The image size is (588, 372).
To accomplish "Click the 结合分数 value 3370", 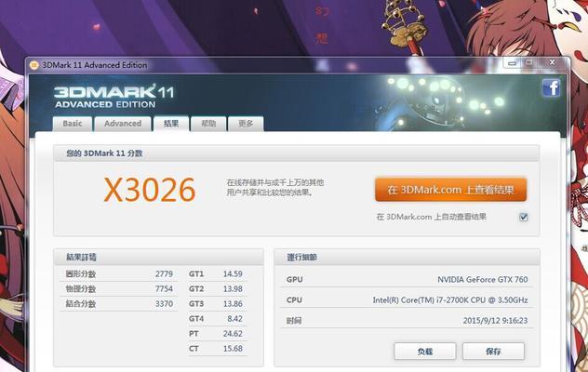I will pos(164,304).
